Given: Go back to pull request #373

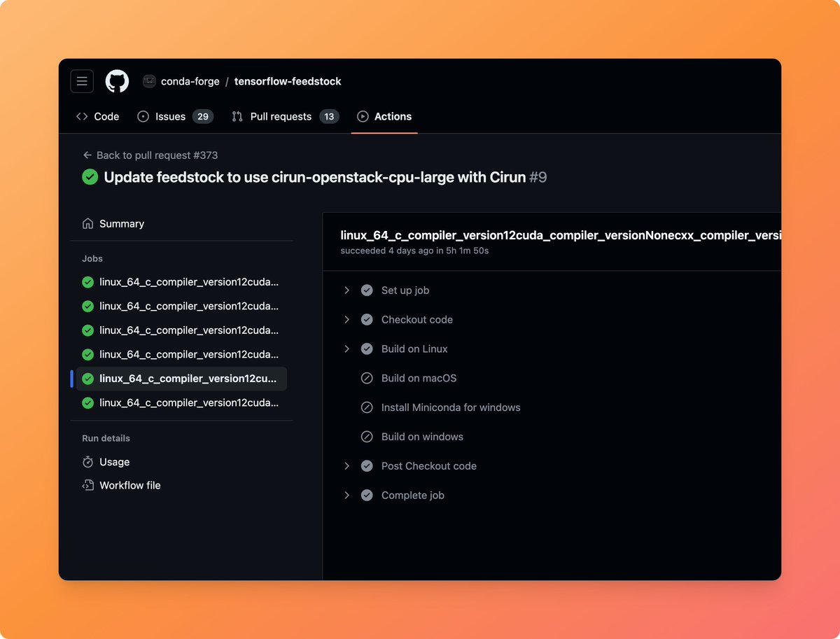Looking at the screenshot, I should click(150, 155).
